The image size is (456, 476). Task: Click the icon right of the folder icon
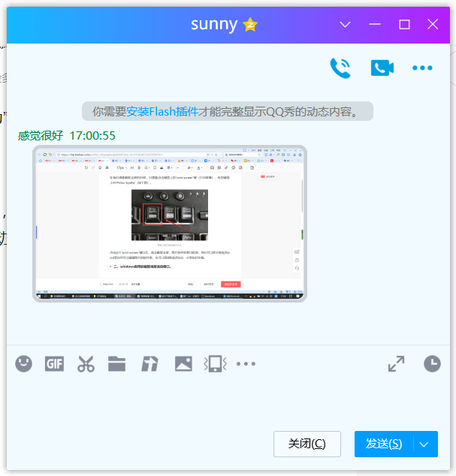pos(149,364)
